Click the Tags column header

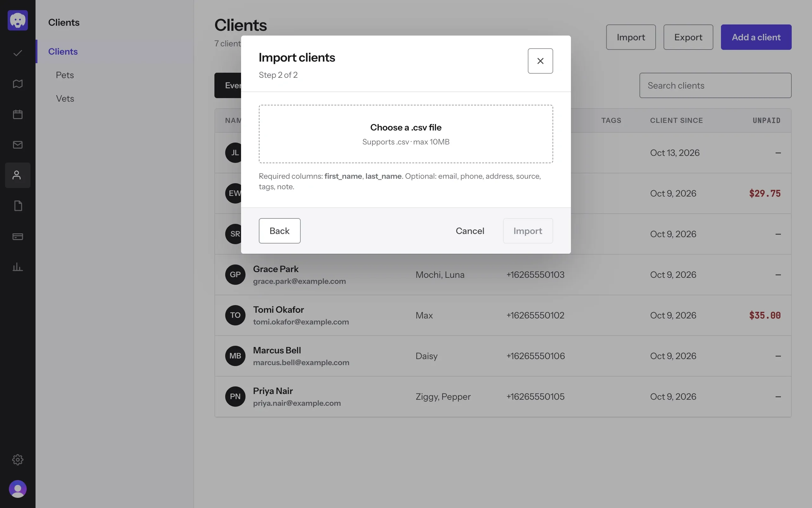click(x=611, y=120)
